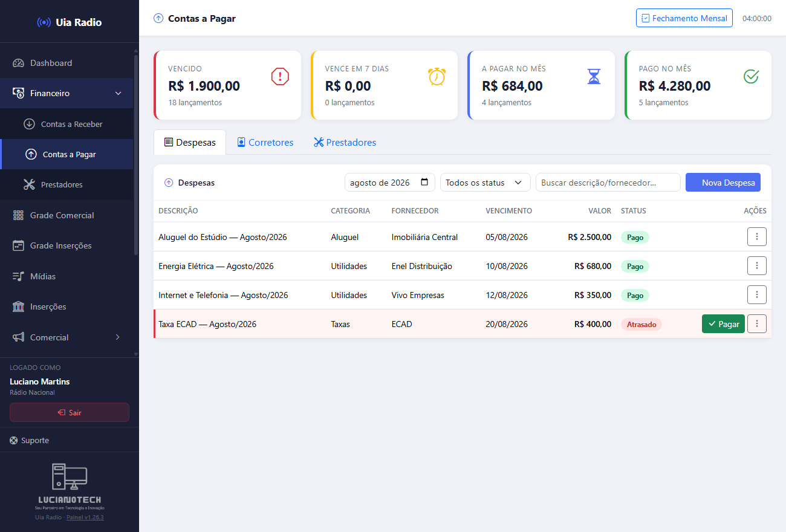Click the Vivo Empresas supplier cell
The width and height of the screenshot is (786, 532).
click(x=418, y=295)
